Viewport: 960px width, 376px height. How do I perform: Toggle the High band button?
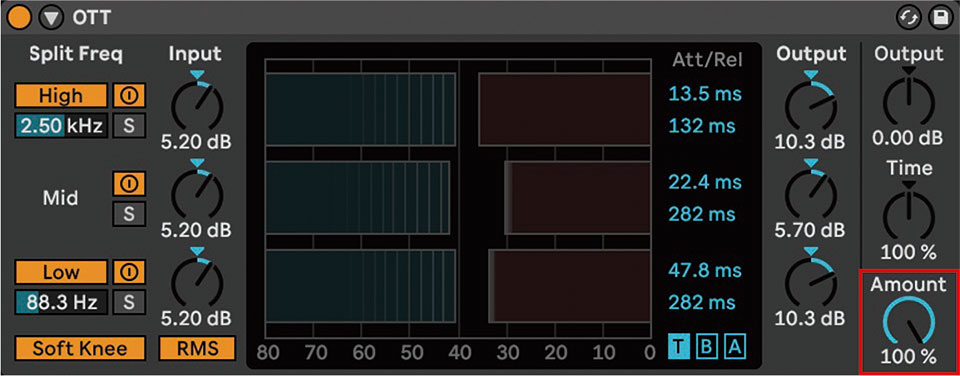[61, 96]
